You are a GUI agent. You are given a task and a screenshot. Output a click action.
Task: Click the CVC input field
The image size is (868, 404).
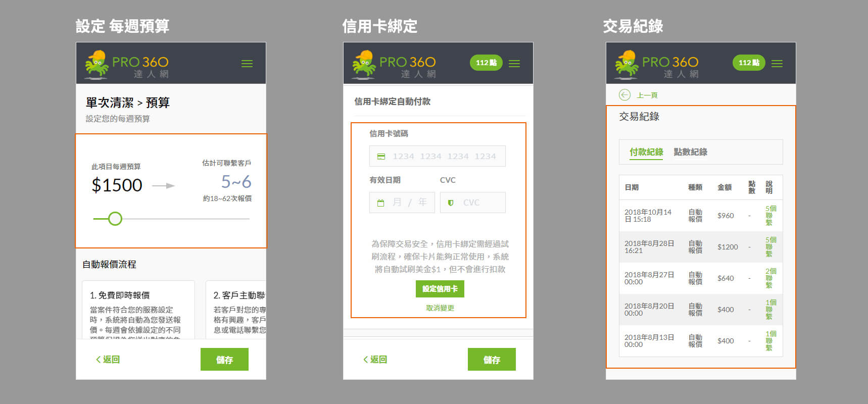(x=473, y=203)
